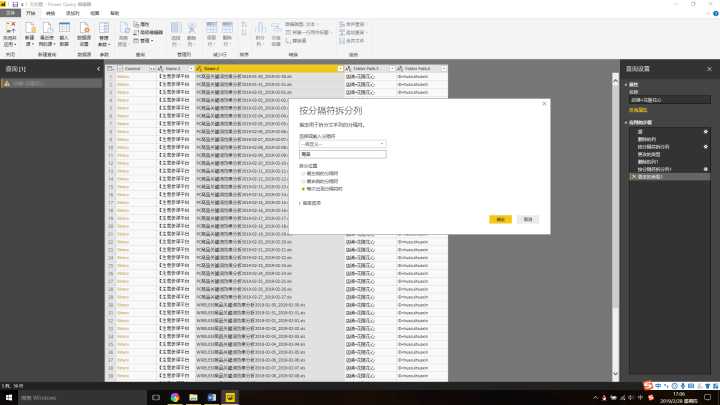Open the Data Type dropdown in ribbon

(300, 24)
